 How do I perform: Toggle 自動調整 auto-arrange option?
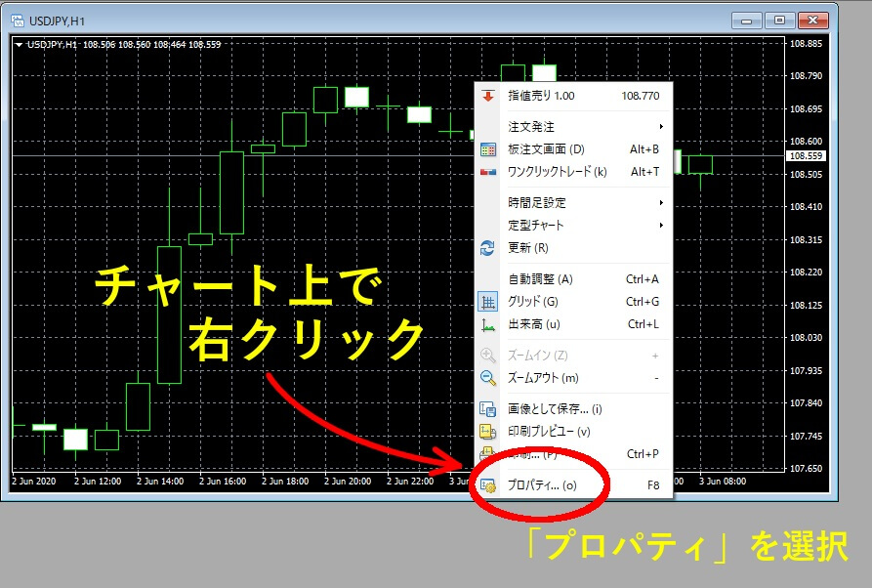541,279
